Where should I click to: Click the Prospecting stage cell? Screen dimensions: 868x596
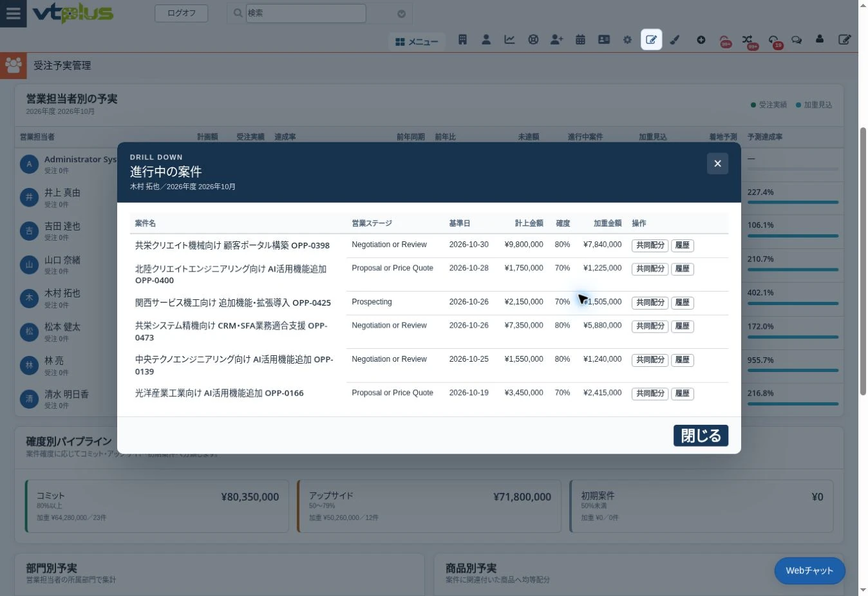372,302
